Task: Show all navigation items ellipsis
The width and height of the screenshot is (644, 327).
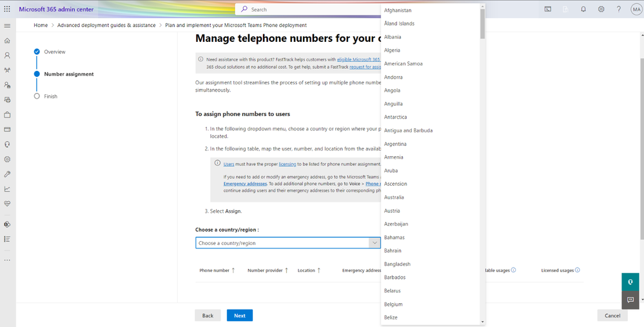Action: [7, 260]
